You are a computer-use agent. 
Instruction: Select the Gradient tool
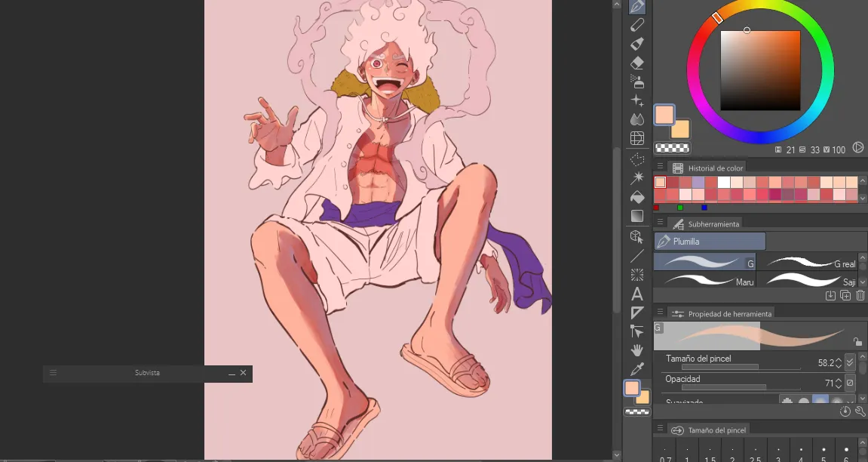[x=637, y=215]
